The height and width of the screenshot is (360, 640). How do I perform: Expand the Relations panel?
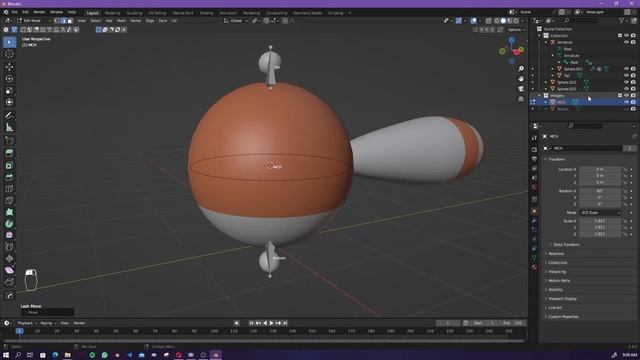556,253
